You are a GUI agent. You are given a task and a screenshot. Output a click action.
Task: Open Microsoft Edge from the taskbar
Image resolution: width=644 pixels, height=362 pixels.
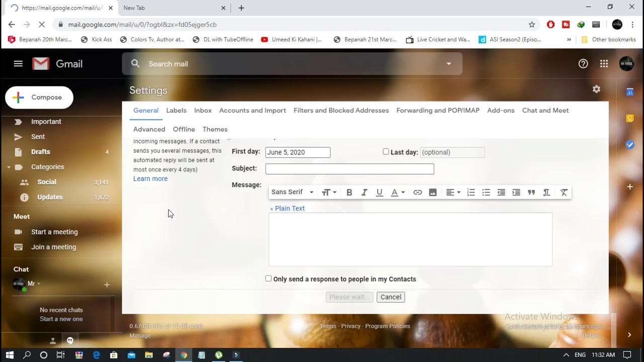tap(97, 355)
